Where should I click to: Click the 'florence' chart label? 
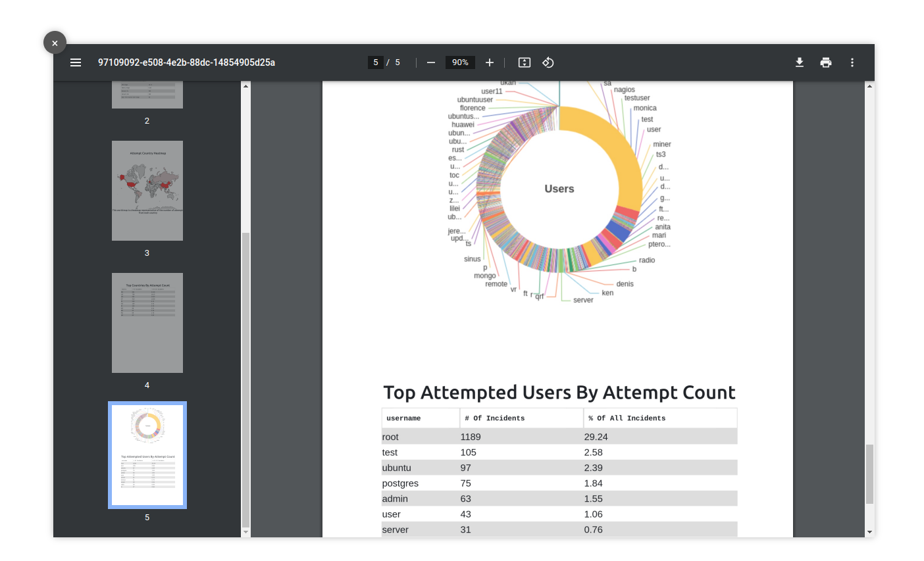[473, 108]
